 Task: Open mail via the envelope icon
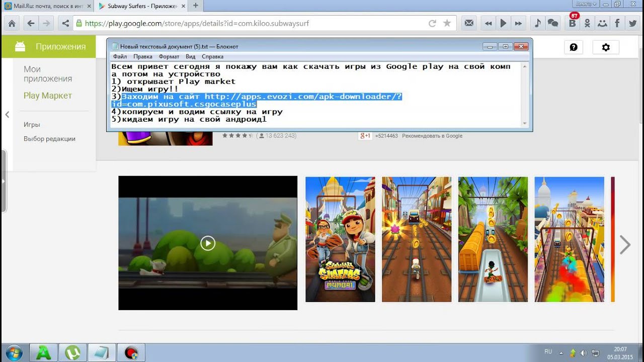(469, 23)
